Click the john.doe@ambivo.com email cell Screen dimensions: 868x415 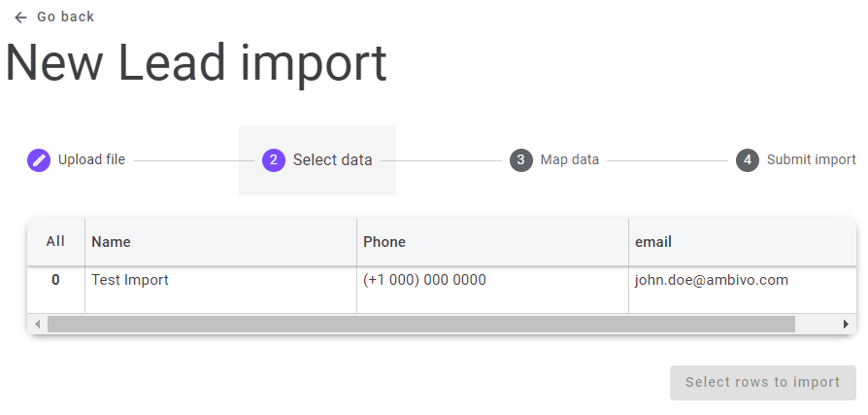pyautogui.click(x=711, y=280)
